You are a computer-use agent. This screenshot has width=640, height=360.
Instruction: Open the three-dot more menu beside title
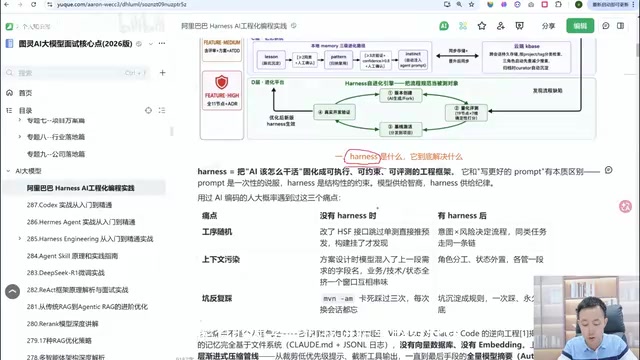(x=162, y=43)
